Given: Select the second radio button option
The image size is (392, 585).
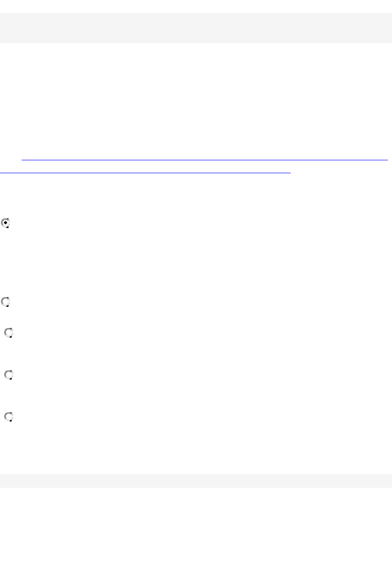Looking at the screenshot, I should pyautogui.click(x=6, y=302).
